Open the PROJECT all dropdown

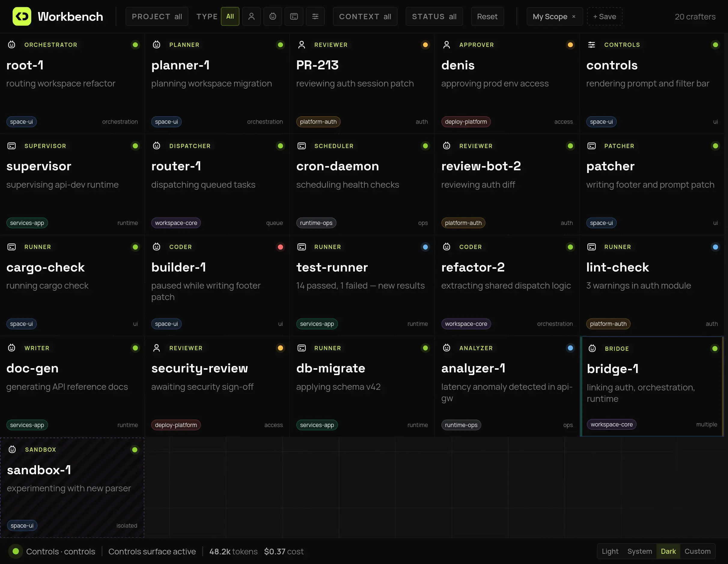coord(157,16)
